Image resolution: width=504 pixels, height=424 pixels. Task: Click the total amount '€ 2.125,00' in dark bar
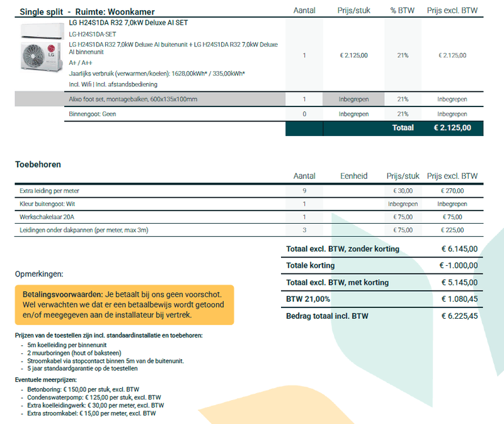pyautogui.click(x=452, y=128)
